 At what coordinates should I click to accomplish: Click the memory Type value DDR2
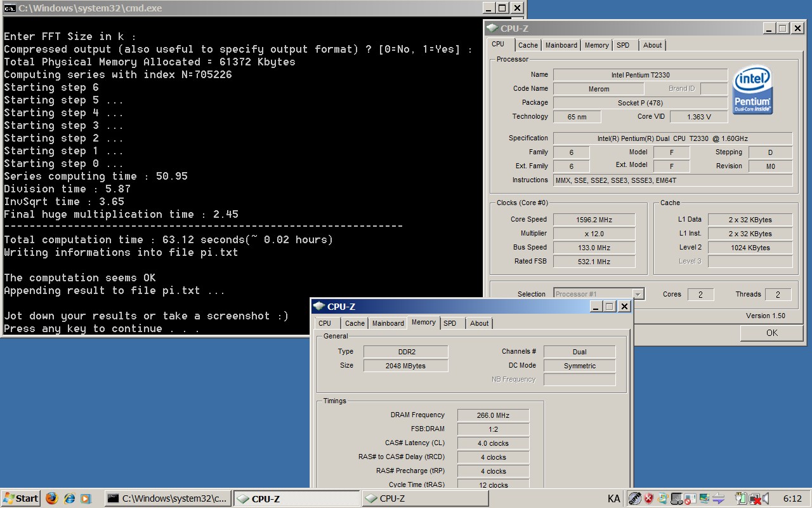[405, 352]
